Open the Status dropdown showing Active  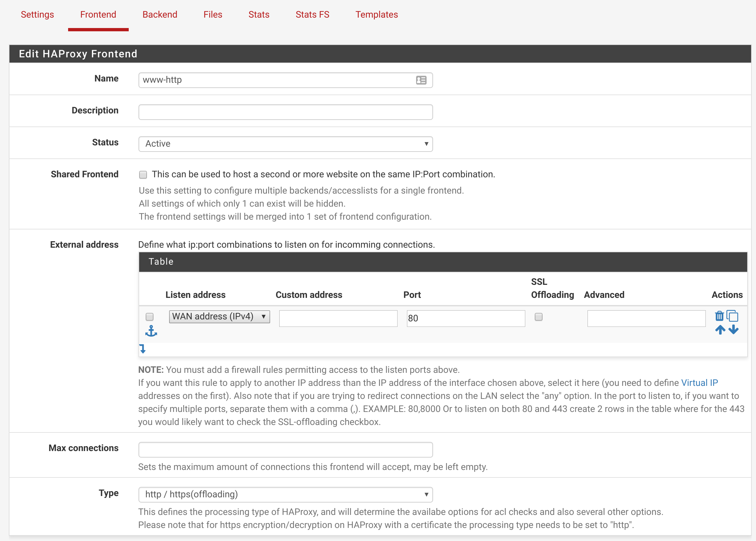285,144
